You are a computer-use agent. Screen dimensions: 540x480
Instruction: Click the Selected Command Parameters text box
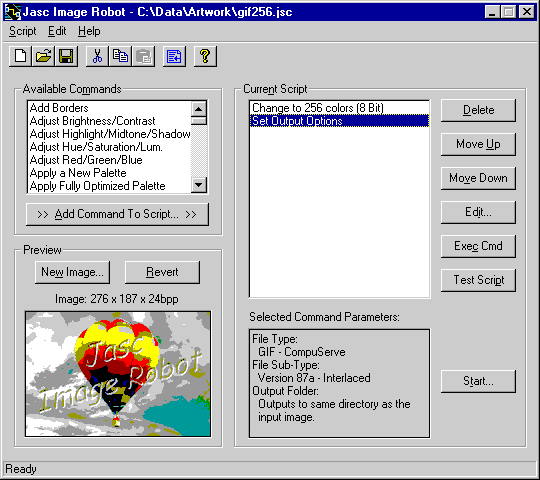(339, 384)
